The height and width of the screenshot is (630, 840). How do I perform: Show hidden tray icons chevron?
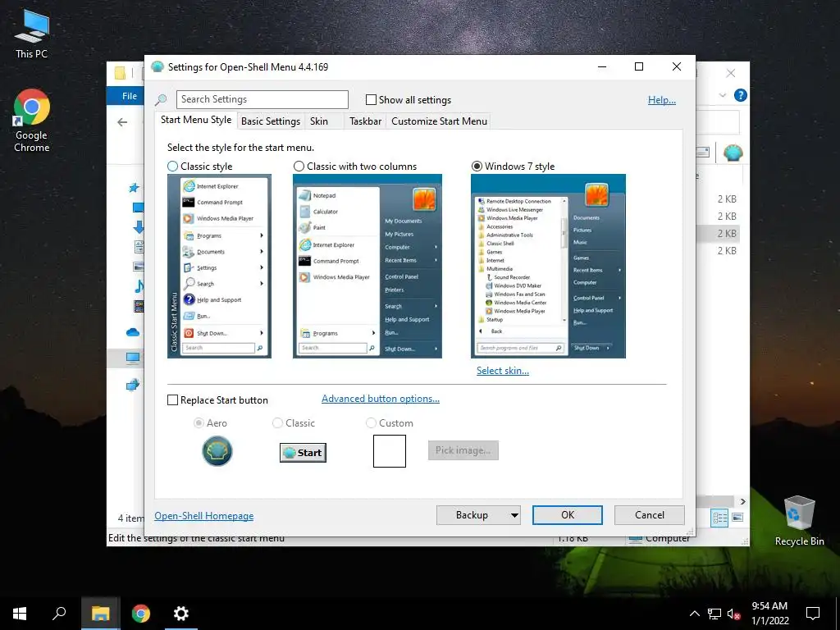(x=694, y=614)
